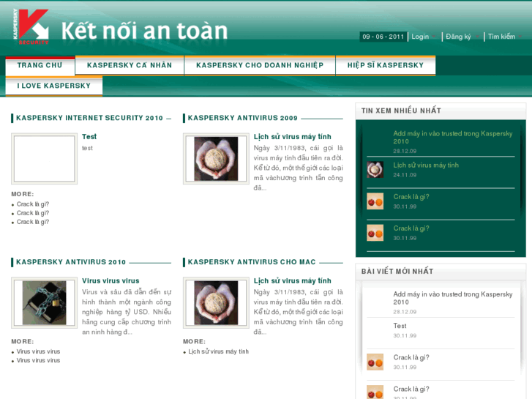The width and height of the screenshot is (532, 399).
Task: Open Lịch sử virus máy tính title under Antivirus 2009
Action: pyautogui.click(x=293, y=136)
